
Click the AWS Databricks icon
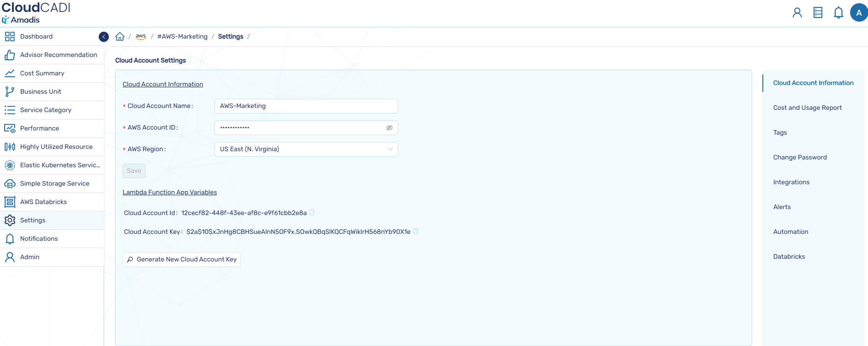pos(10,202)
